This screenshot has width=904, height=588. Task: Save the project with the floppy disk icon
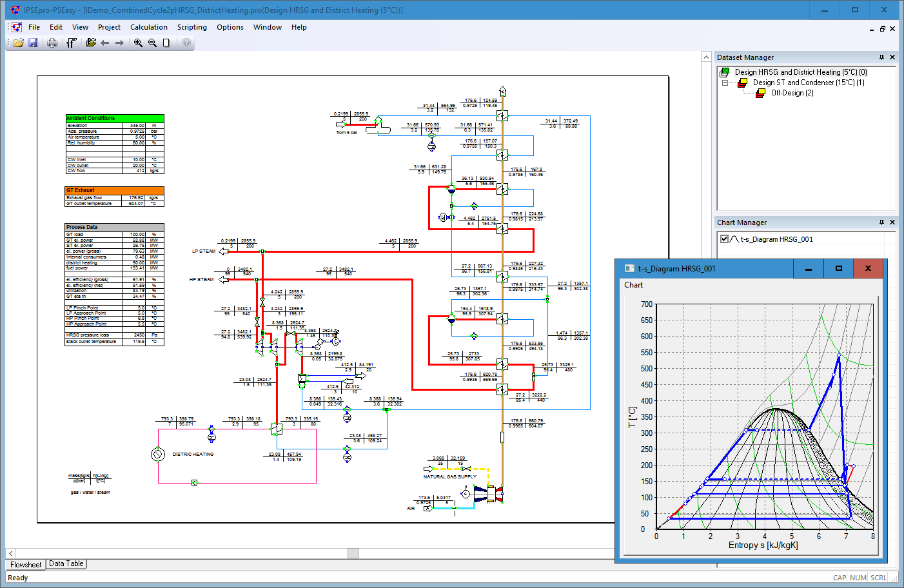point(33,43)
